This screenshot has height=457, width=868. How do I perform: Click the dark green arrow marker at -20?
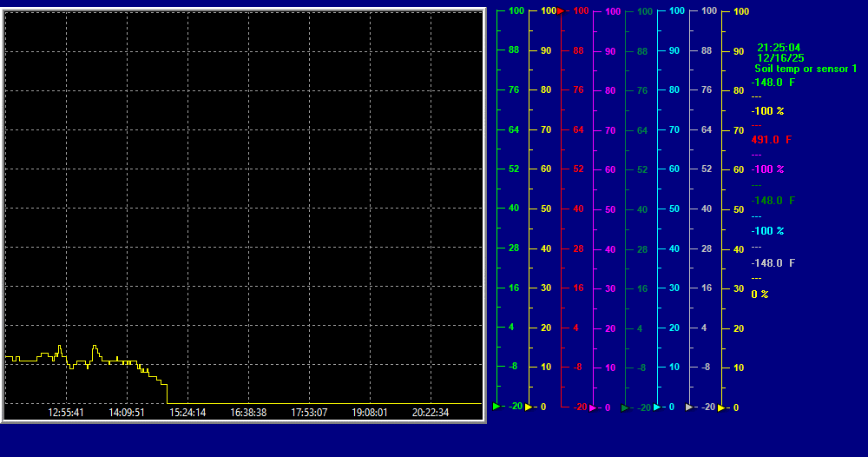coord(625,407)
